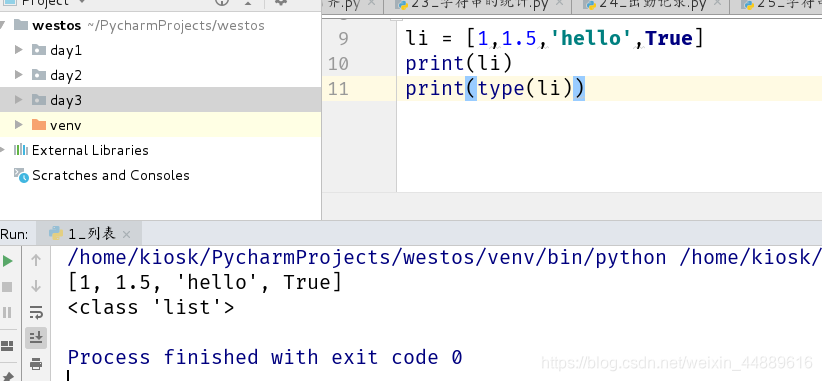Click the day3 folder icon
This screenshot has height=381, width=822.
coord(39,100)
